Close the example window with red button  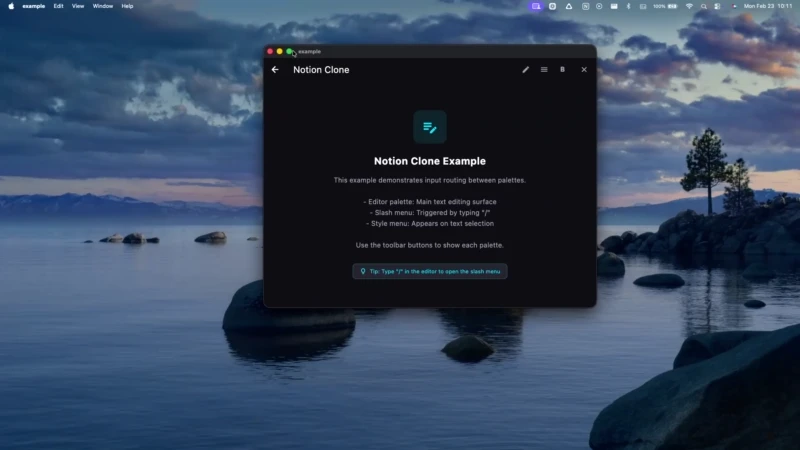click(270, 52)
